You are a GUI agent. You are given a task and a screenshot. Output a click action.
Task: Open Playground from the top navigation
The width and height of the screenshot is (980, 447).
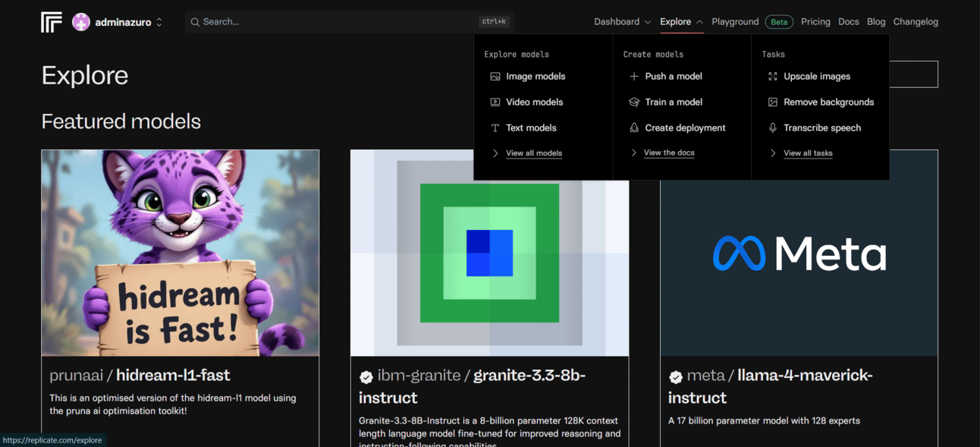point(735,22)
